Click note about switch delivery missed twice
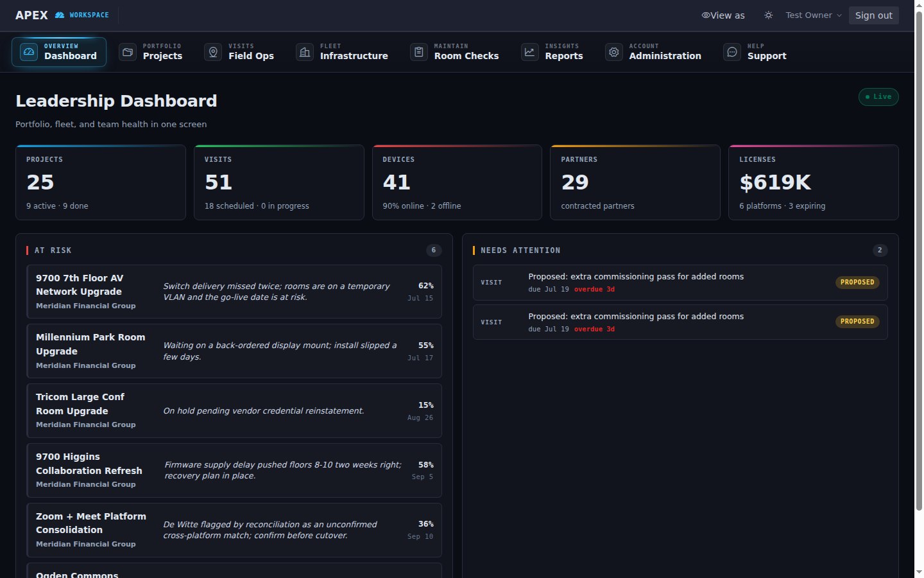The height and width of the screenshot is (578, 924). point(277,292)
